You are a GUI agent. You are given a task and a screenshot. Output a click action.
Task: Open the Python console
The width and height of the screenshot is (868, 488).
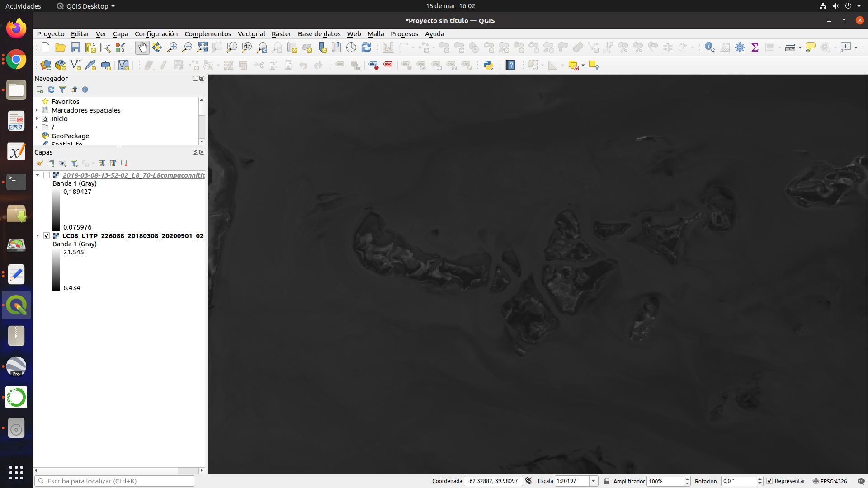coord(489,65)
